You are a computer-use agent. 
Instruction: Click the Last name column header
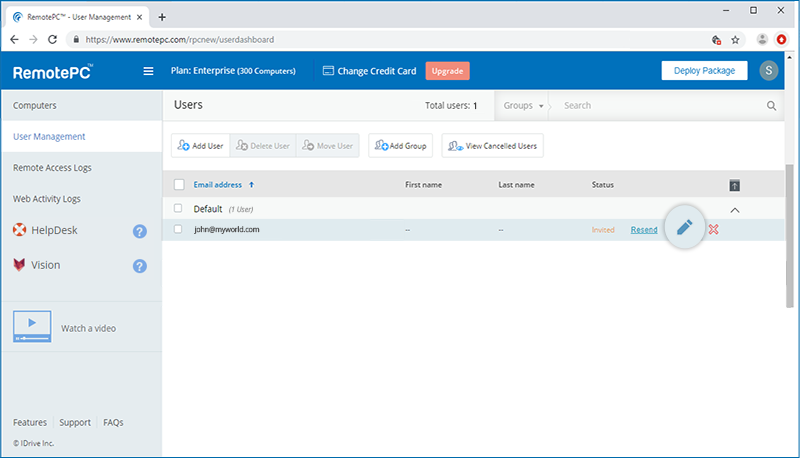[x=516, y=185]
